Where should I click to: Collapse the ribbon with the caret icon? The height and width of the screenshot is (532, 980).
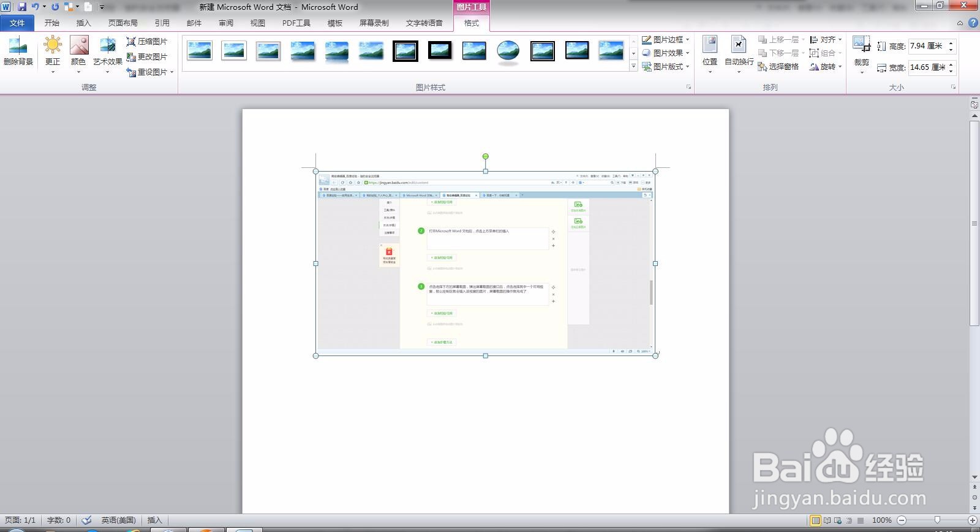pyautogui.click(x=960, y=23)
